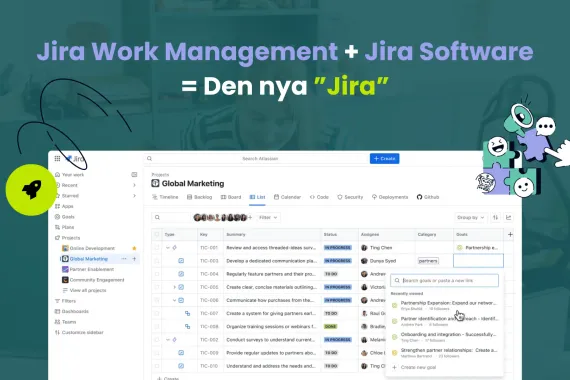Image resolution: width=570 pixels, height=380 pixels.
Task: Select Partner Enablement project
Action: (88, 269)
